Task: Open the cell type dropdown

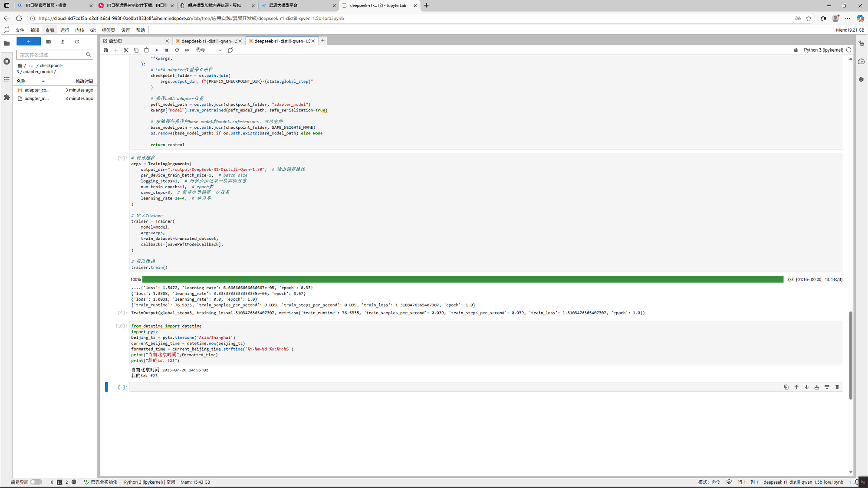Action: pos(208,50)
